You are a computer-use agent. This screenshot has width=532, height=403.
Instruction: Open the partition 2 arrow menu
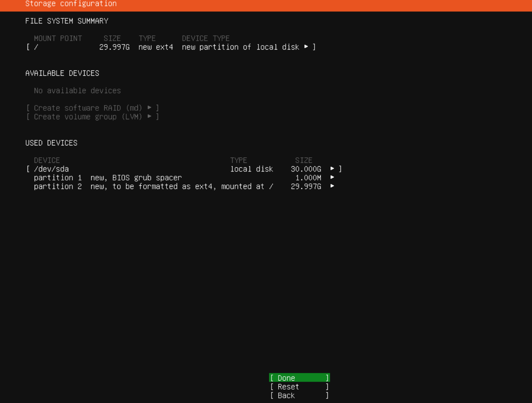(332, 186)
